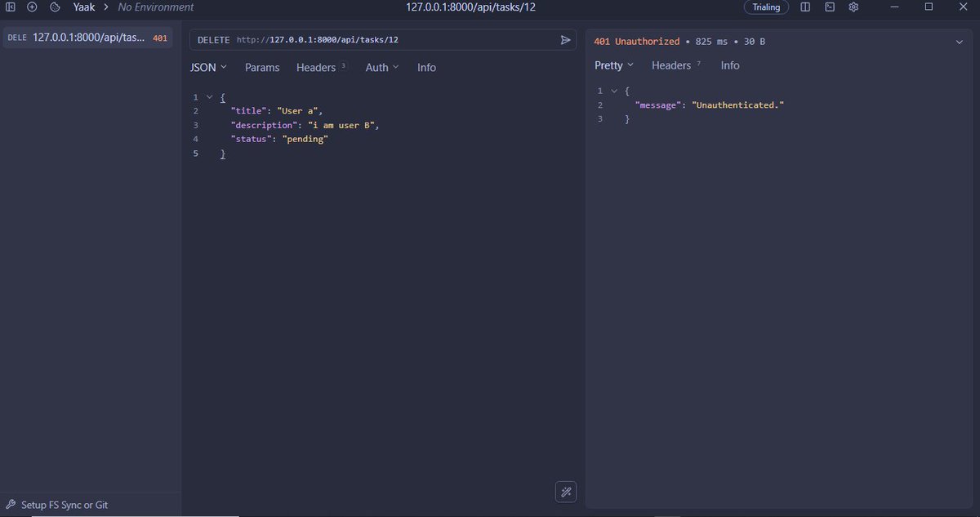
Task: Open the Auth tab dropdown
Action: pos(382,67)
